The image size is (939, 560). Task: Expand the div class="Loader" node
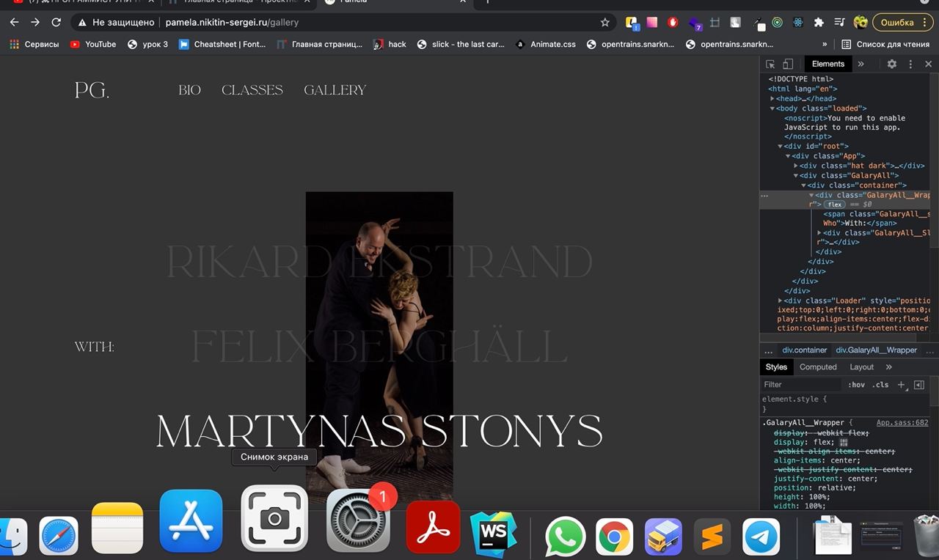pyautogui.click(x=781, y=301)
